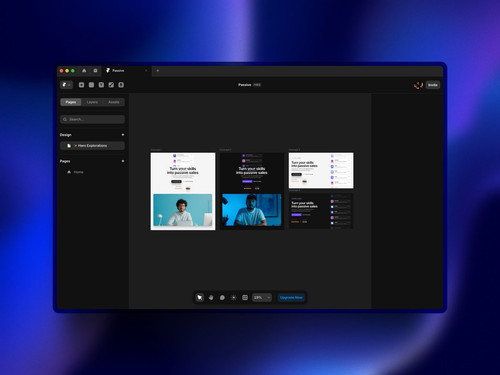The height and width of the screenshot is (375, 500).
Task: Close the Passive tab
Action: [146, 71]
